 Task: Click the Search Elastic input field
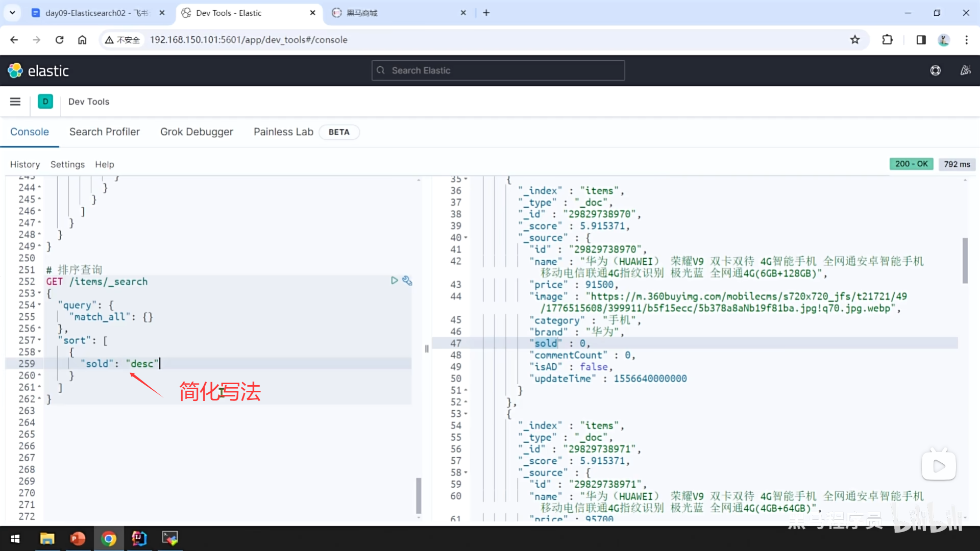tap(498, 70)
